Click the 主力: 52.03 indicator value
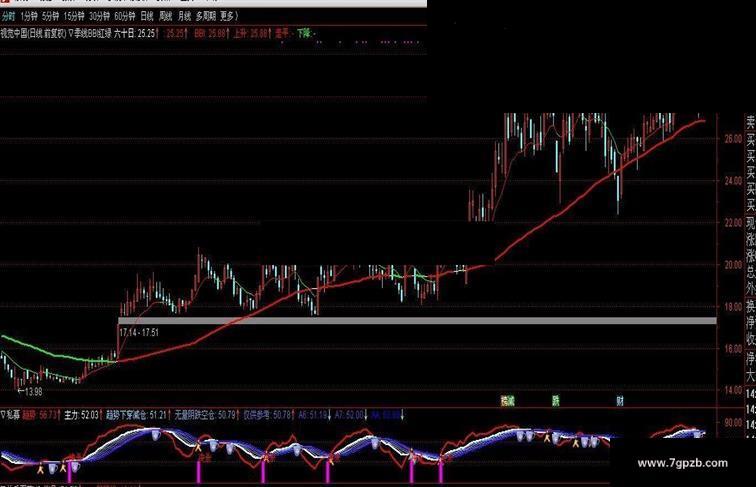The image size is (756, 487). coord(83,415)
